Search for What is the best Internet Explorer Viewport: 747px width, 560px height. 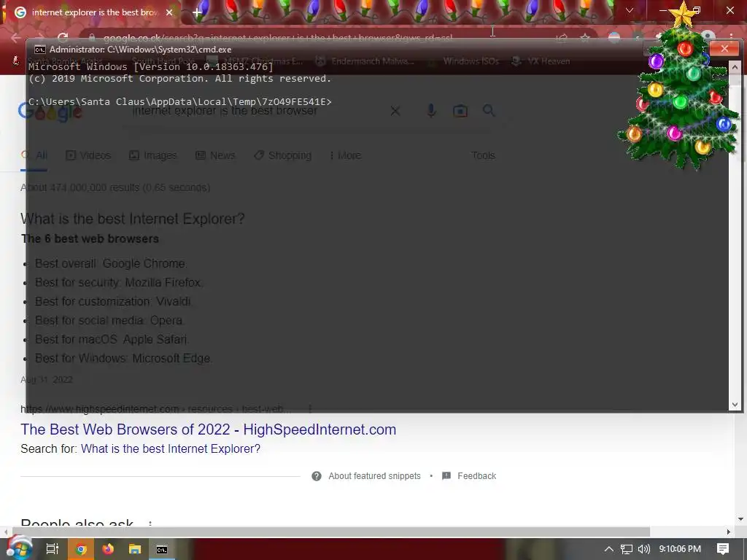click(171, 449)
